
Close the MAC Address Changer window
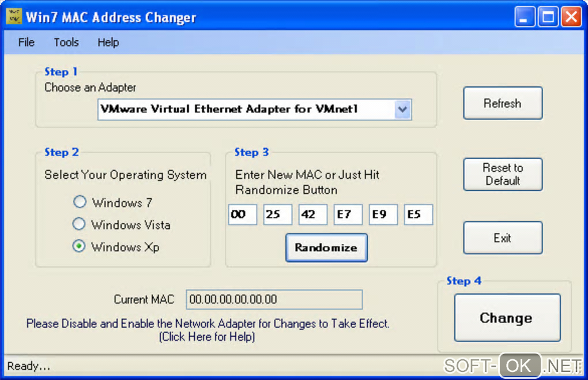pyautogui.click(x=571, y=17)
